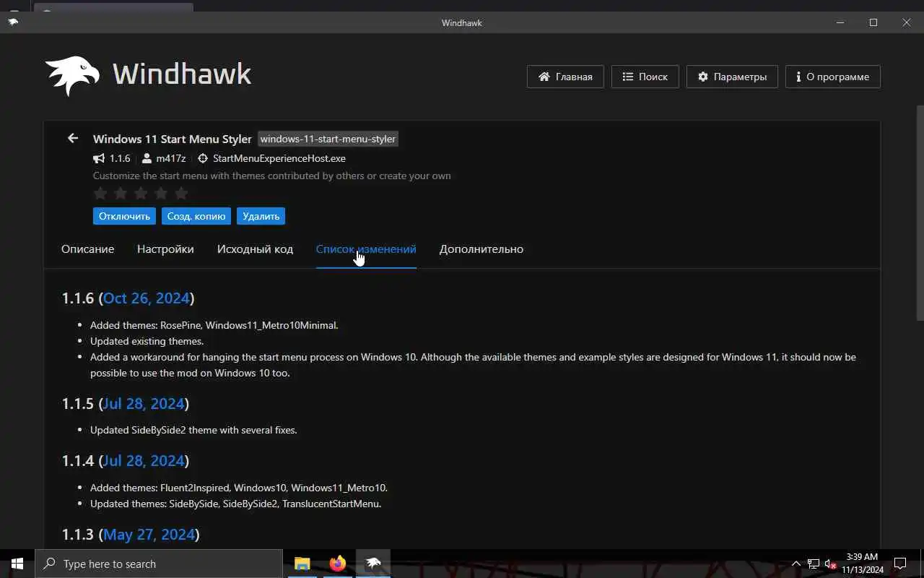
Task: Rate the mod with the third star
Action: [x=141, y=193]
